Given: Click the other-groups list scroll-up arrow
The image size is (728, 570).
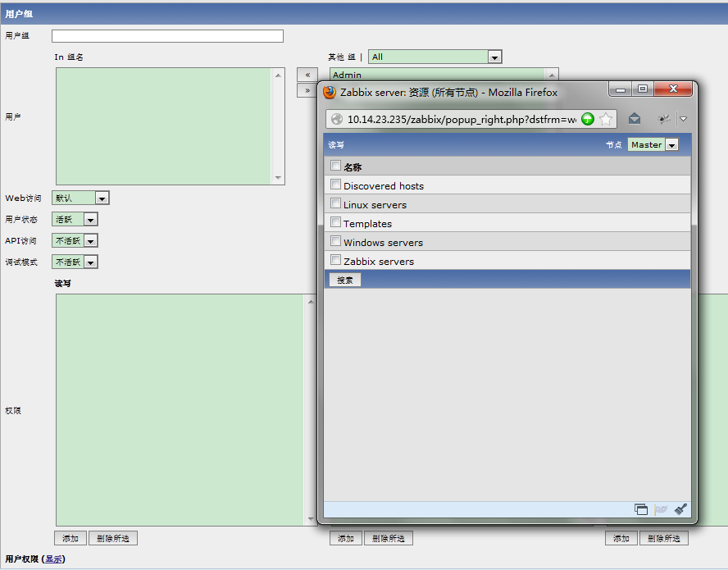Looking at the screenshot, I should pos(552,75).
